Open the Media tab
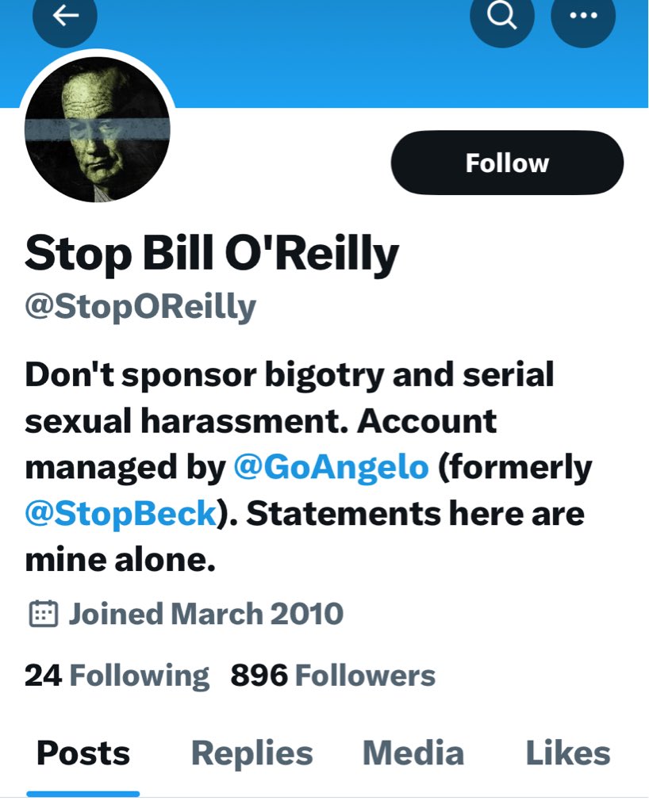Image resolution: width=649 pixels, height=812 pixels. tap(413, 753)
